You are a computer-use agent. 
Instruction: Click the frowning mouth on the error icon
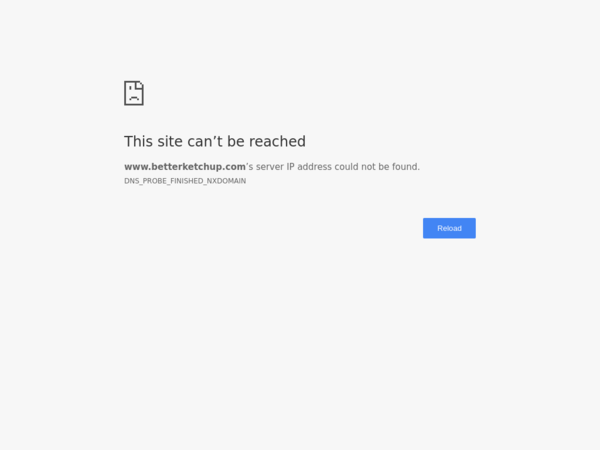point(134,99)
